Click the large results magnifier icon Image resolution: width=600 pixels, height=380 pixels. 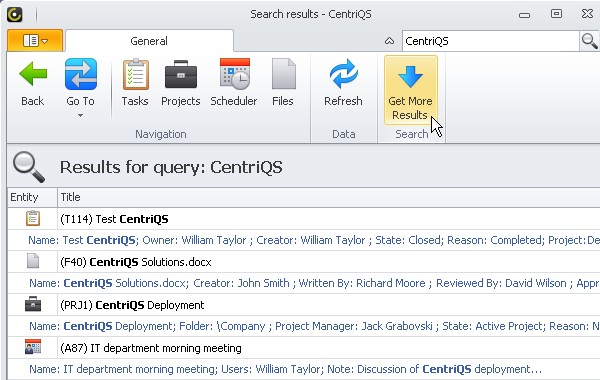(29, 167)
